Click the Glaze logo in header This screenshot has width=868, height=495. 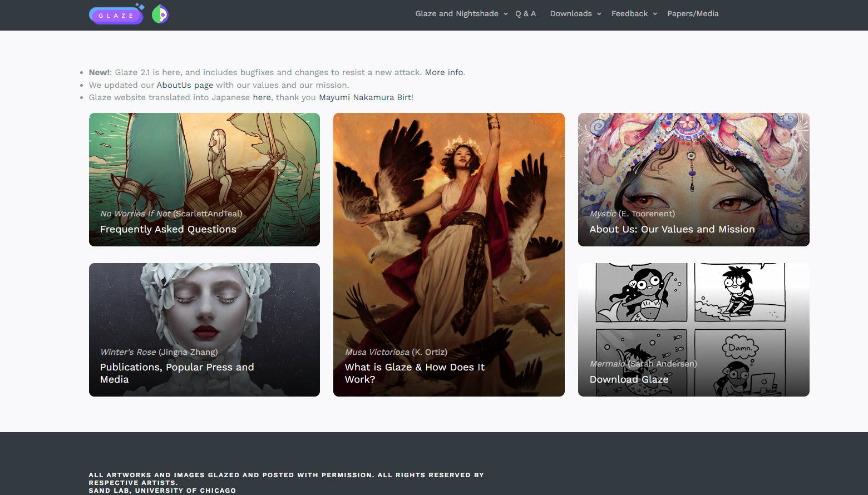tap(116, 14)
